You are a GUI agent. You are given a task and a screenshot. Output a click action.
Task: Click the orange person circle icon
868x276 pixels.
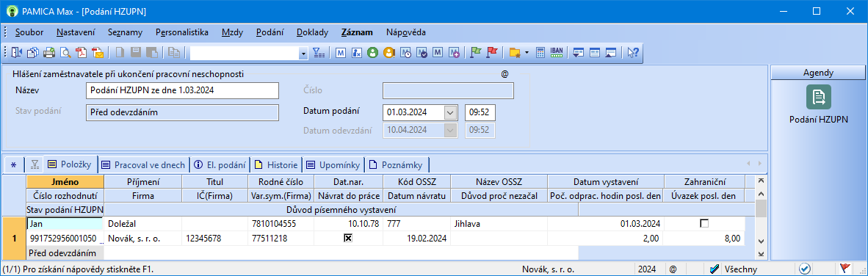point(389,53)
